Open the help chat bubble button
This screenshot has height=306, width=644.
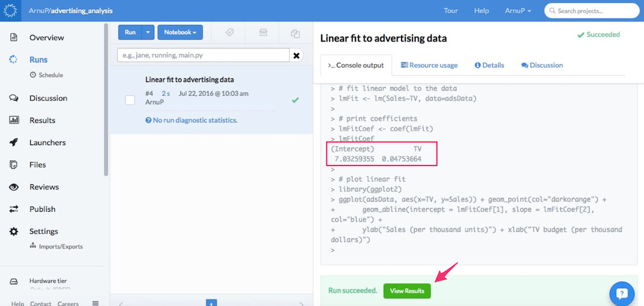pos(622,294)
